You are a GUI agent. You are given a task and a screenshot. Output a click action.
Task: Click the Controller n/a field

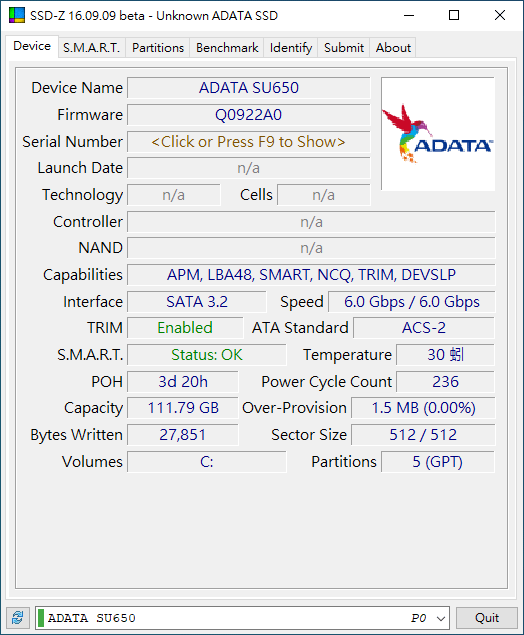(311, 222)
